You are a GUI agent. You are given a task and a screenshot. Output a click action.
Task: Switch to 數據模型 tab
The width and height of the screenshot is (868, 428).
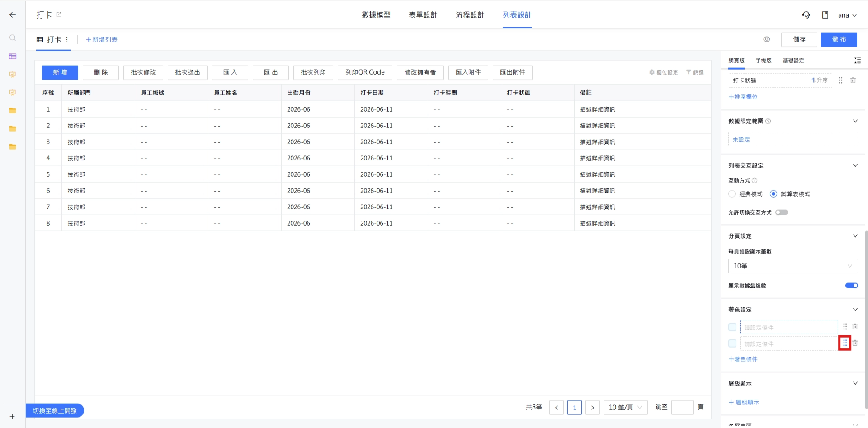pyautogui.click(x=376, y=15)
